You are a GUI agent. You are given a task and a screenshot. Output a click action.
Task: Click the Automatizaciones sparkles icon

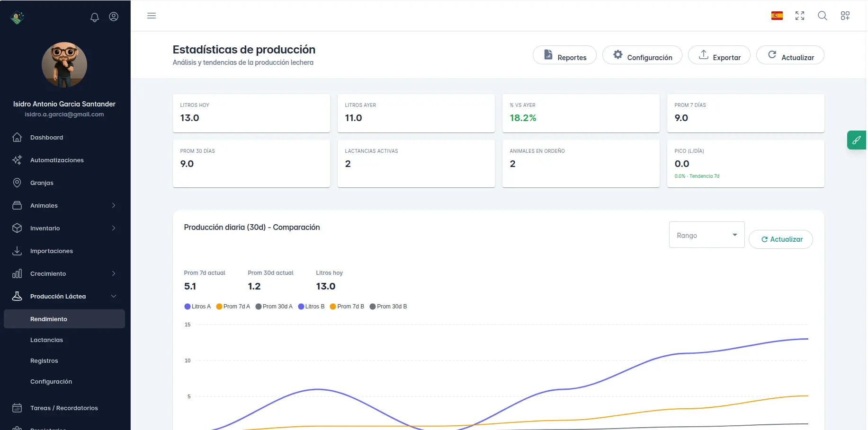[x=17, y=160]
